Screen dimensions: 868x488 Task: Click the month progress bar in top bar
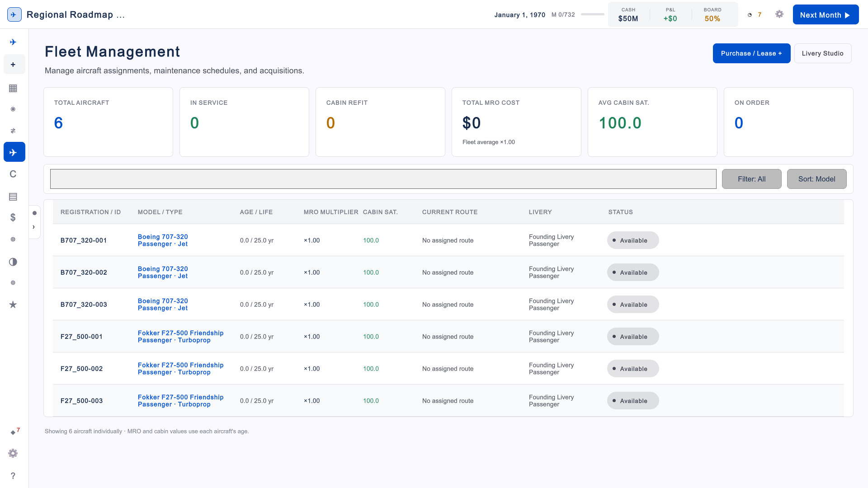tap(592, 14)
